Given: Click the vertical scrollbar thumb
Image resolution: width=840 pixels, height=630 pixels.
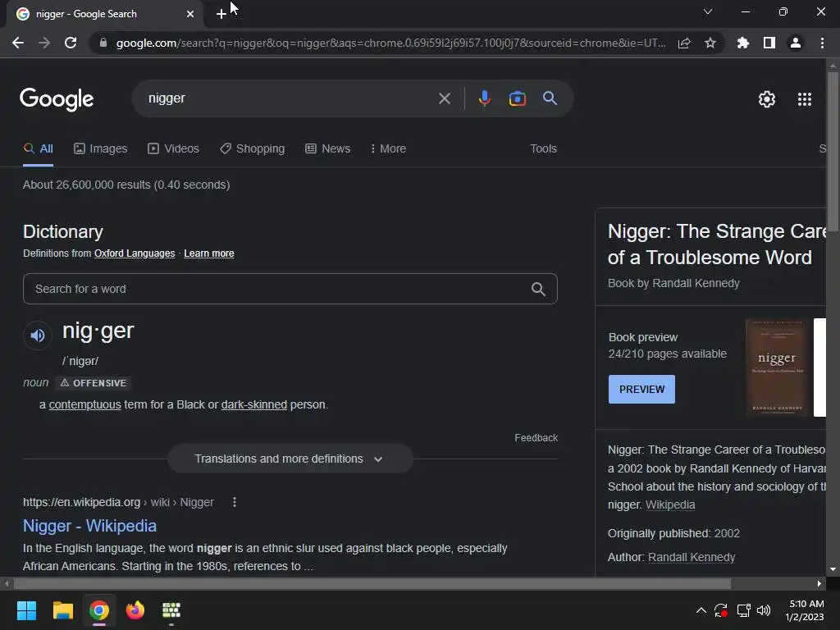Looking at the screenshot, I should tap(832, 151).
